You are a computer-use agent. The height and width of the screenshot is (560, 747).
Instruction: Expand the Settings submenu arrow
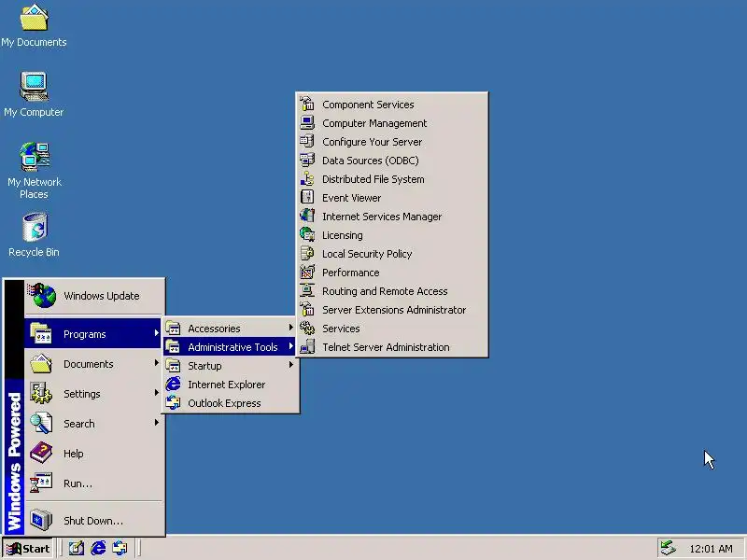coord(156,393)
